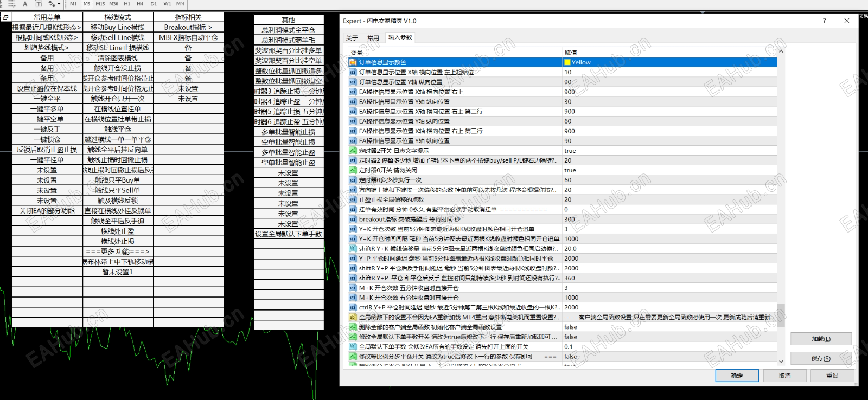Screen dimensions: 868x400
Task: Click the 总利润模式全平仓 panel button
Action: [x=289, y=30]
